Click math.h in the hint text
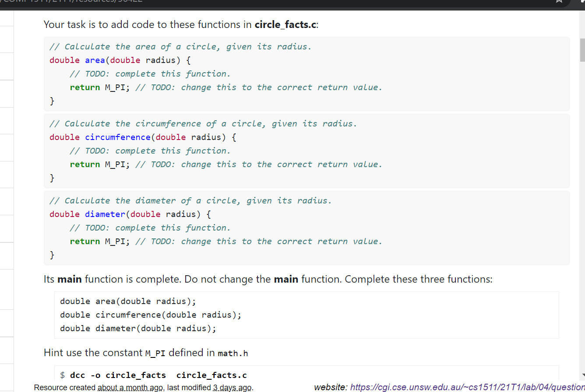 click(233, 353)
